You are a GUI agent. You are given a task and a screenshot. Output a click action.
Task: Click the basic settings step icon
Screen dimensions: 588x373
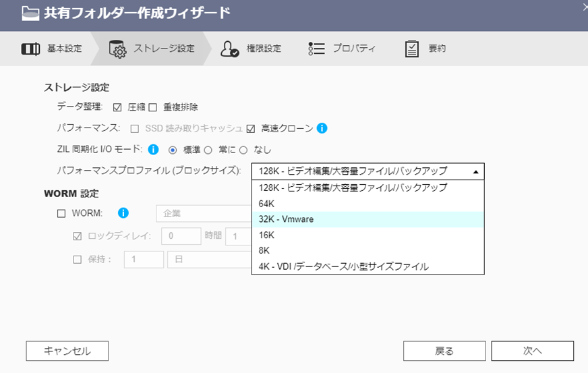[31, 49]
